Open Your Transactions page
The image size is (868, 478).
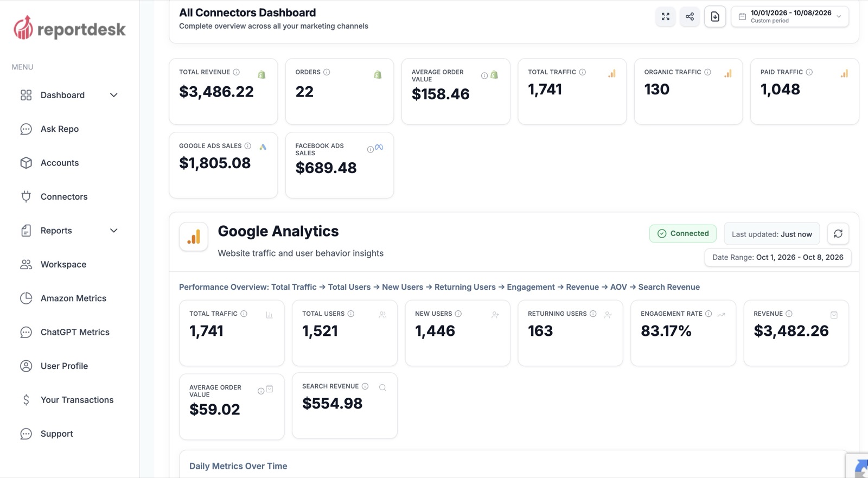pos(77,400)
